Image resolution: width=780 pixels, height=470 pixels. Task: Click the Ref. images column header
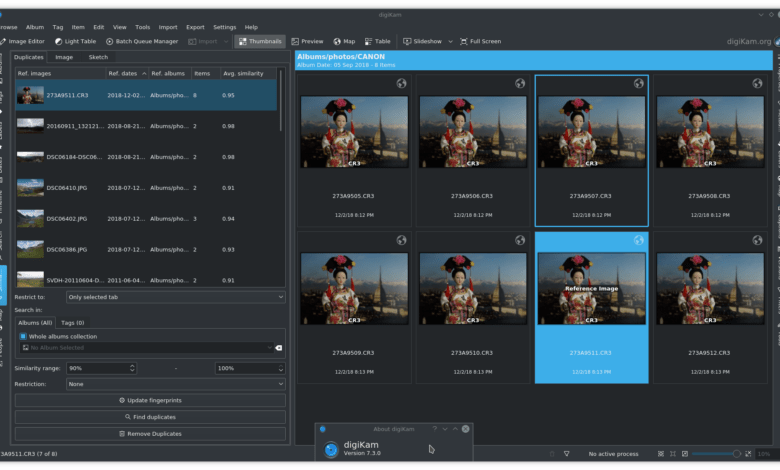[x=60, y=73]
